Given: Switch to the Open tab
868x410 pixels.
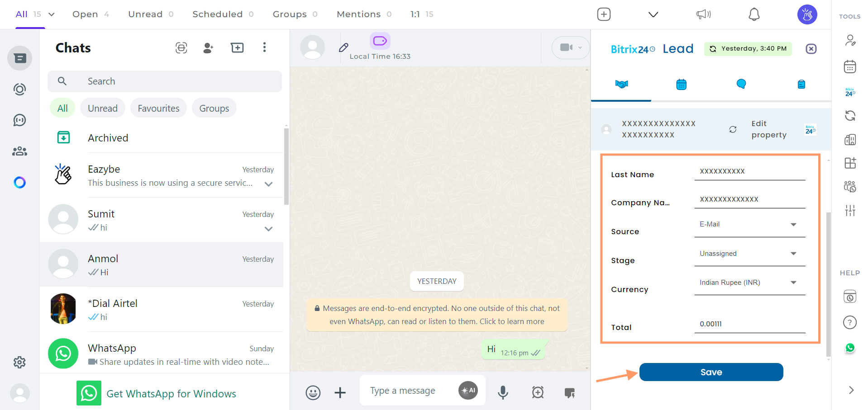Looking at the screenshot, I should coord(91,14).
